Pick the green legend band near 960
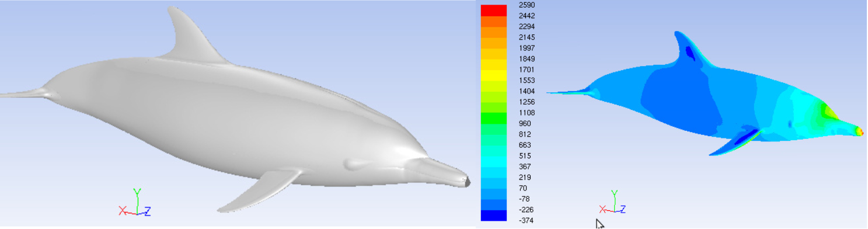Screen dimensions: 868x229 pos(493,119)
